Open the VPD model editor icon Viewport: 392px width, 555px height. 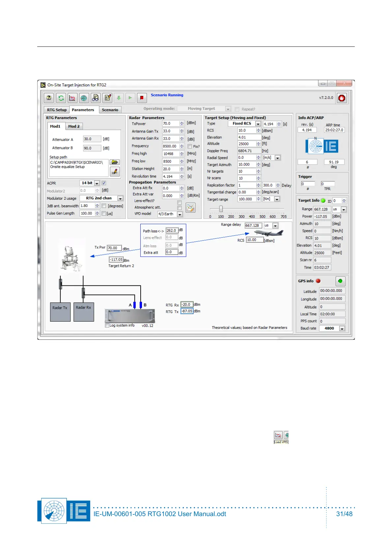tap(190, 208)
